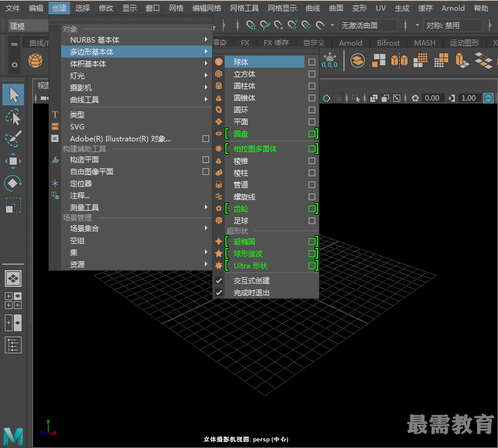The image size is (498, 448).
Task: Open options box for 圆锥体
Action: tap(312, 98)
